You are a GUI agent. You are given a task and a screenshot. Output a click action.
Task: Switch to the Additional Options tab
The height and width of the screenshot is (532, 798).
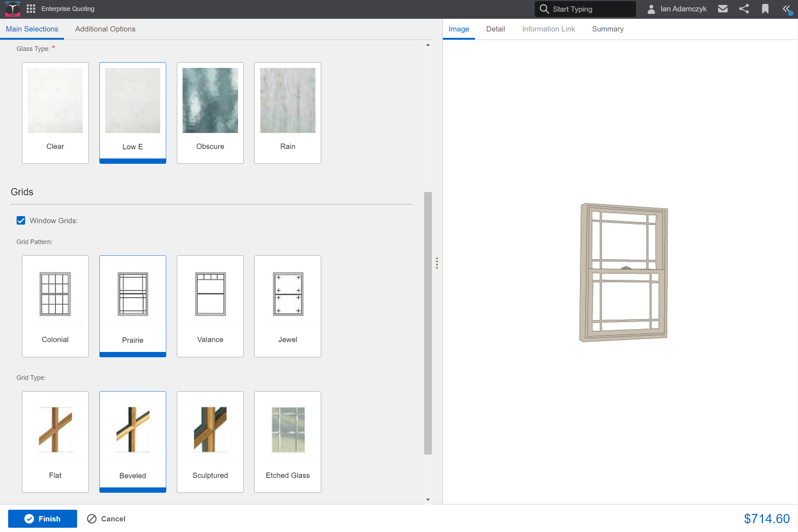[x=105, y=29]
